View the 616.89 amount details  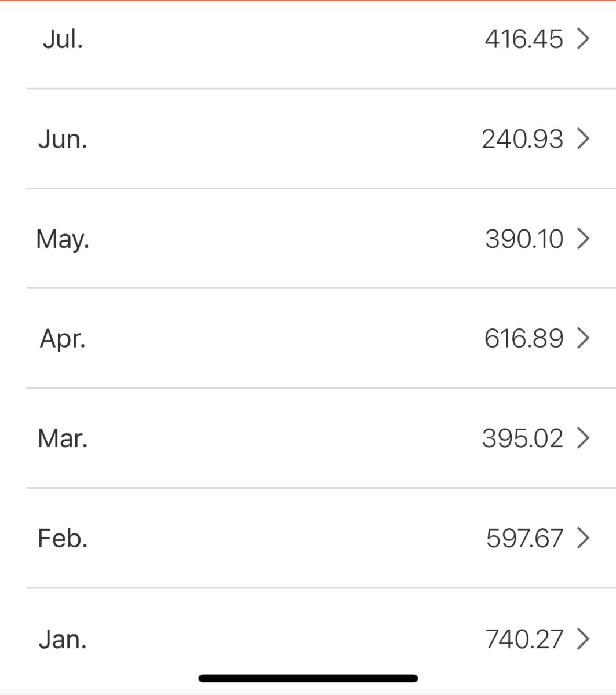(524, 338)
